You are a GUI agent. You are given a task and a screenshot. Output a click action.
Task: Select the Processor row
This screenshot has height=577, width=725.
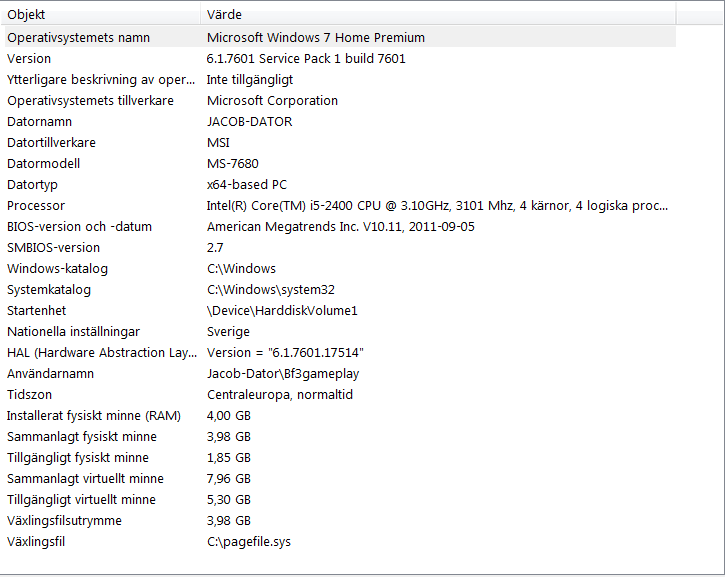click(36, 205)
